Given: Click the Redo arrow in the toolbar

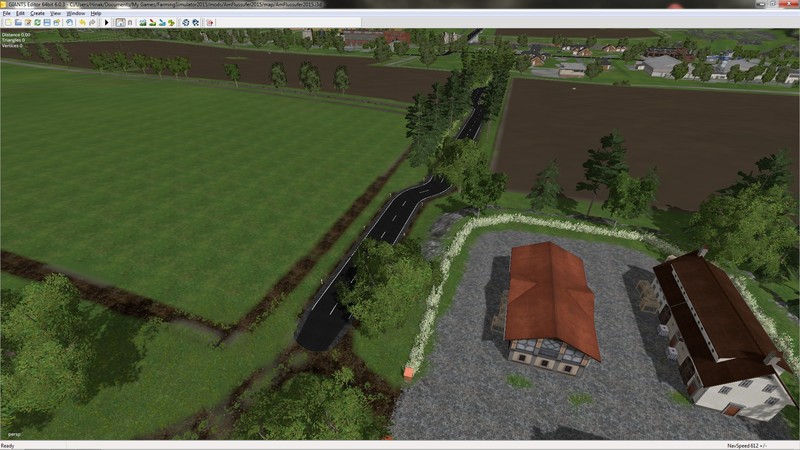Looking at the screenshot, I should tap(92, 22).
